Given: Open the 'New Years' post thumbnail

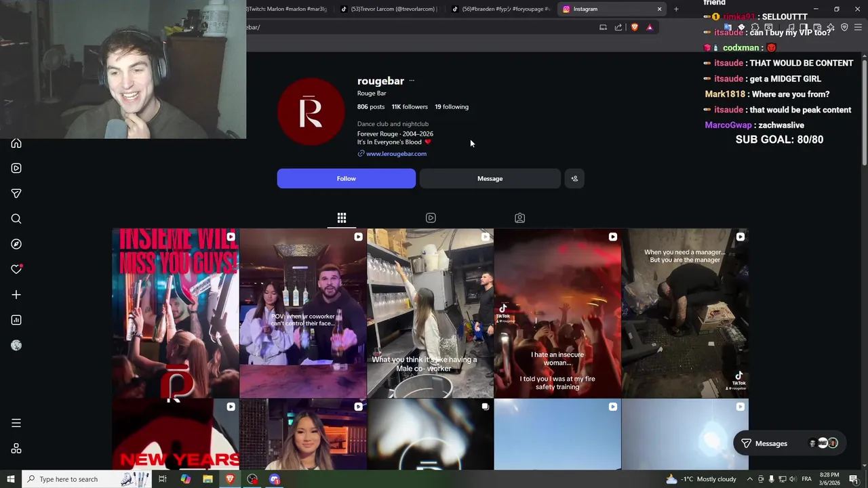Looking at the screenshot, I should [176, 434].
